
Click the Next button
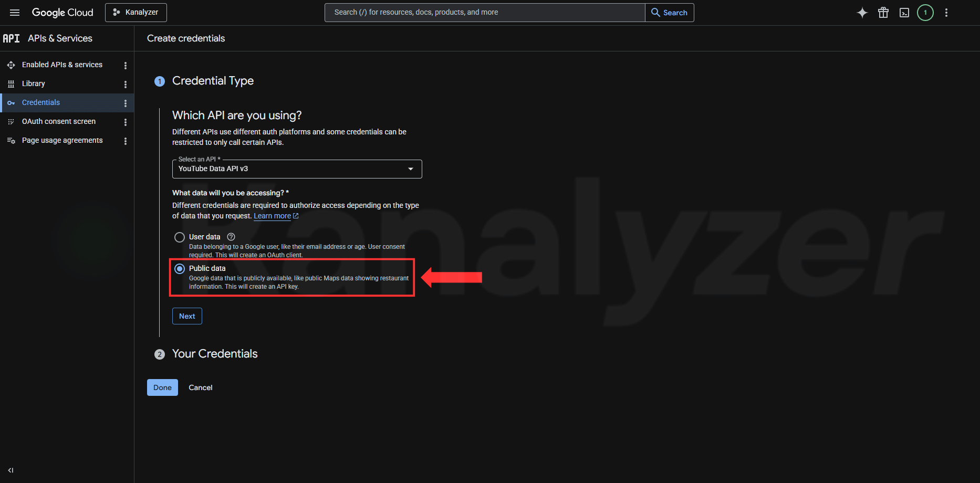[187, 316]
